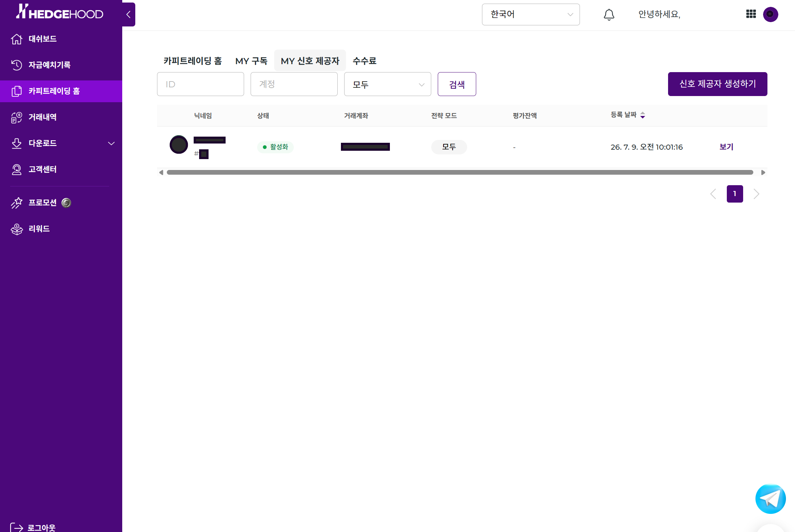Viewport: 795px width, 532px height.
Task: Open 거래내역 sidebar icon
Action: coord(17,117)
